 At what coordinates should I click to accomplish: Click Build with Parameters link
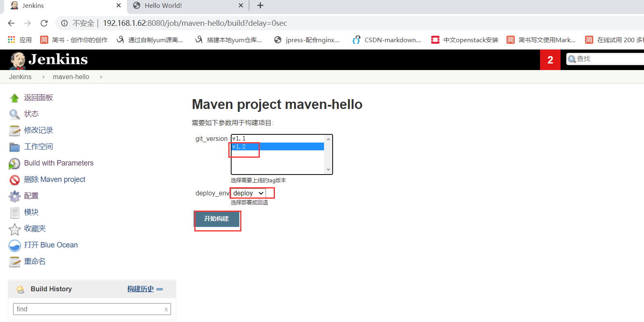coord(59,163)
